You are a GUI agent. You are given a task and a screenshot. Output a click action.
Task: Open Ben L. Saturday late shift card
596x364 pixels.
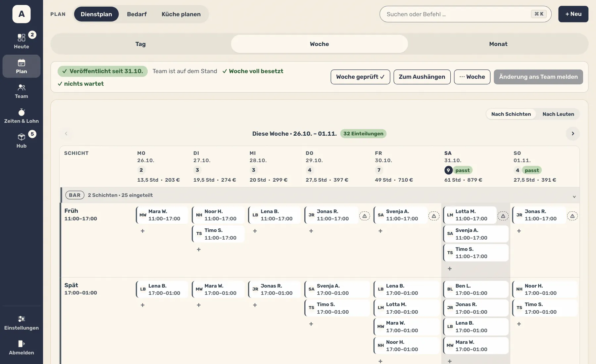(475, 289)
